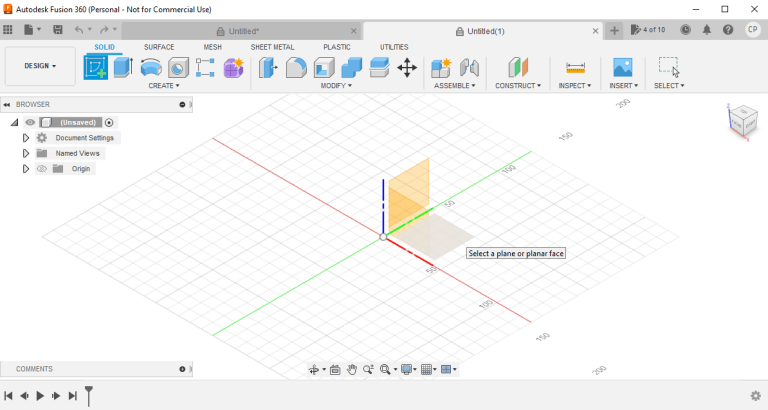Image resolution: width=768 pixels, height=410 pixels.
Task: Expand the Named Views node
Action: tap(26, 153)
